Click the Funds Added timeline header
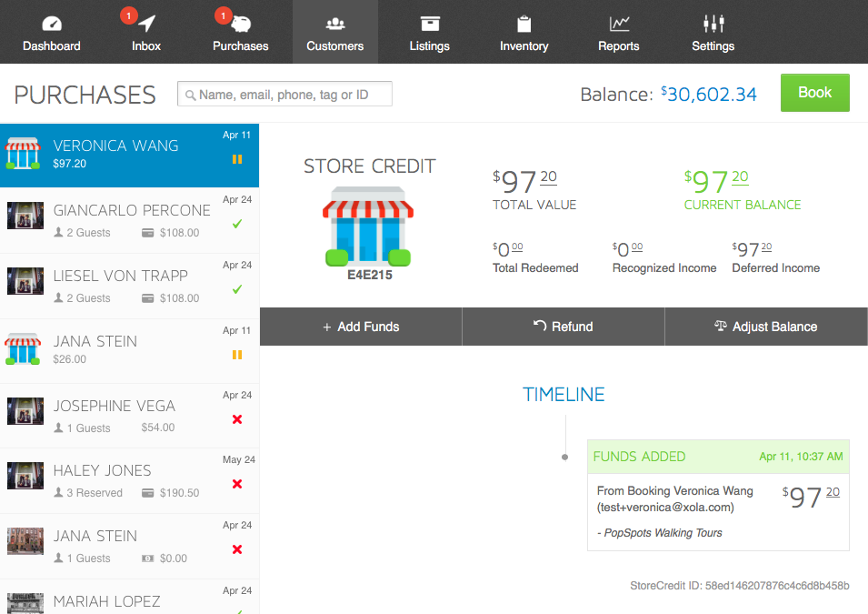This screenshot has width=868, height=614. click(x=718, y=457)
